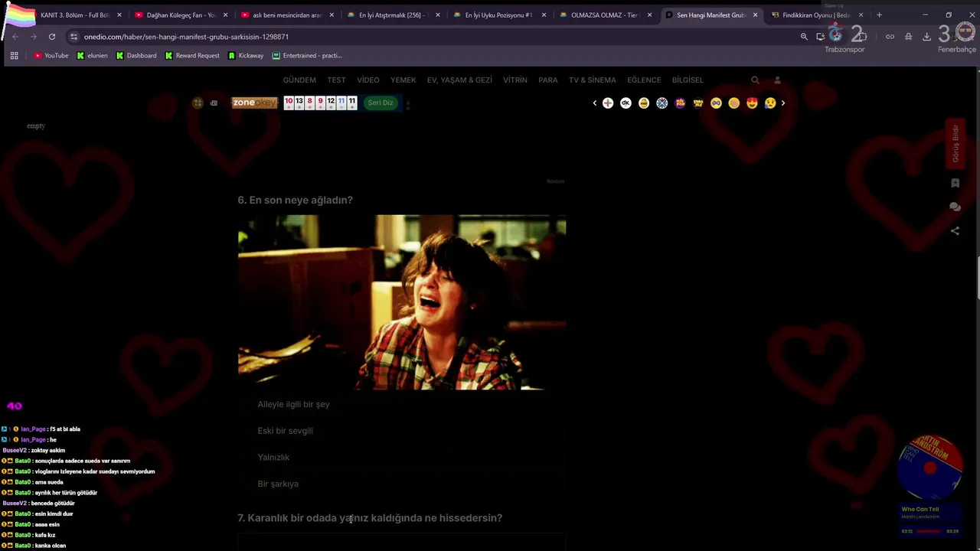This screenshot has height=551, width=980.
Task: Open the browser zoom magnifier icon
Action: point(804,37)
